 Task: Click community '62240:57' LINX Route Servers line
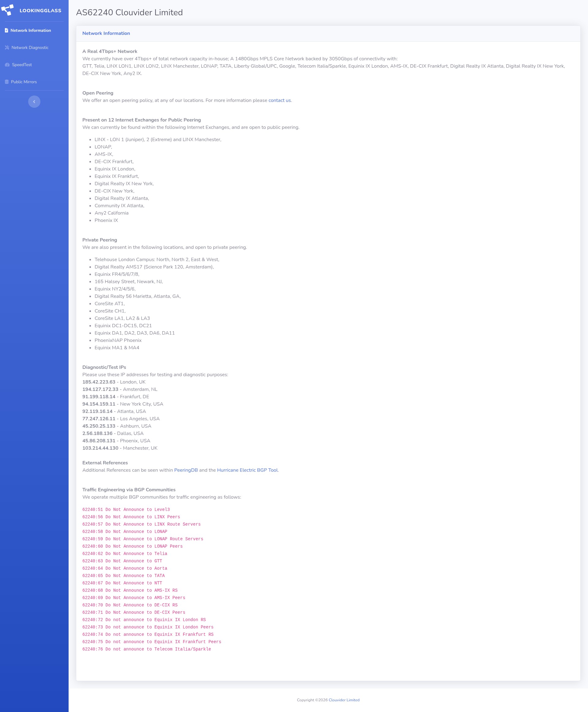[141, 524]
